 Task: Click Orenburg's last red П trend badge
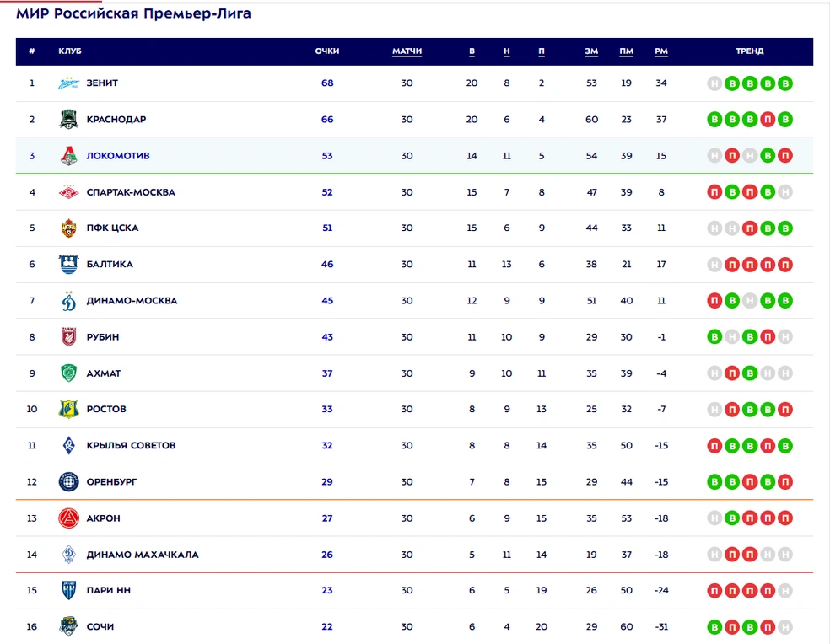[x=785, y=482]
